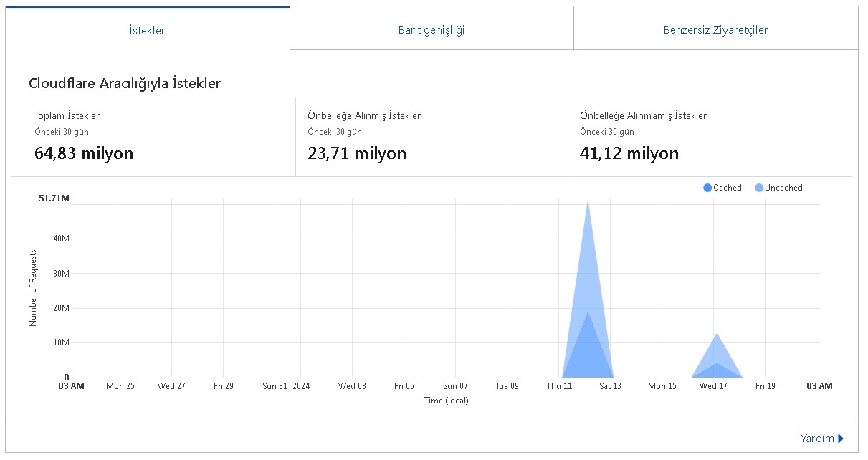This screenshot has width=868, height=460.
Task: Click the 51.71M y-axis maximum label
Action: pyautogui.click(x=54, y=198)
